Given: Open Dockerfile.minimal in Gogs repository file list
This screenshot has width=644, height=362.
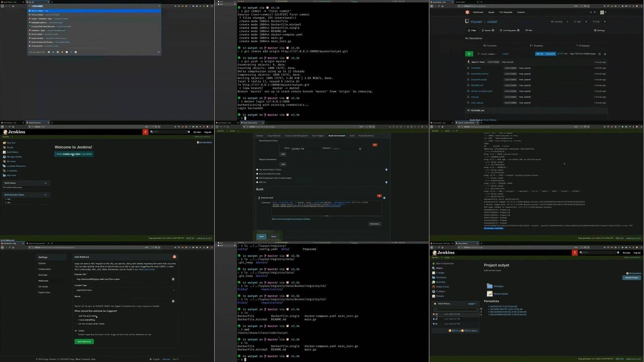Looking at the screenshot, I should pyautogui.click(x=479, y=74).
